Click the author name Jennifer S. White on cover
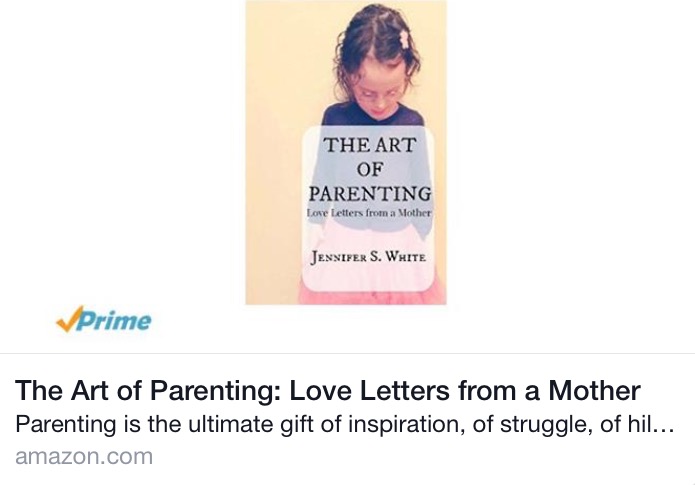This screenshot has height=485, width=695. tap(368, 257)
